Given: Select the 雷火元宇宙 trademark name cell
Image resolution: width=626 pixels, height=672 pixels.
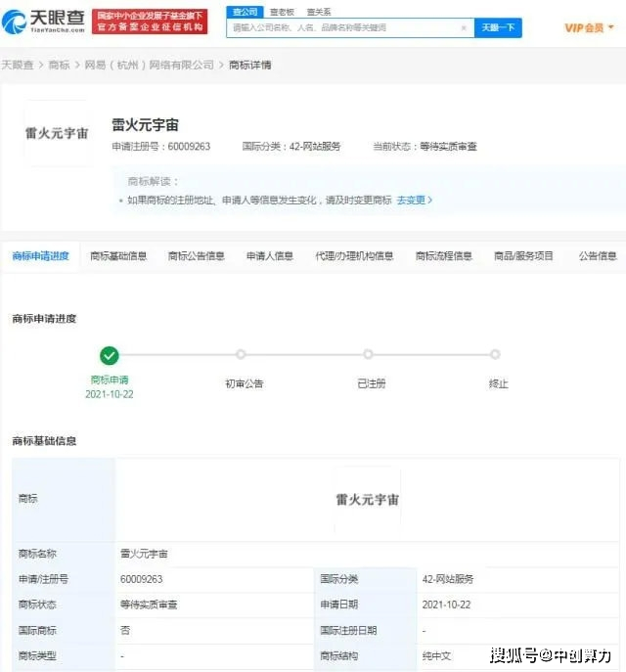Looking at the screenshot, I should click(x=367, y=554).
